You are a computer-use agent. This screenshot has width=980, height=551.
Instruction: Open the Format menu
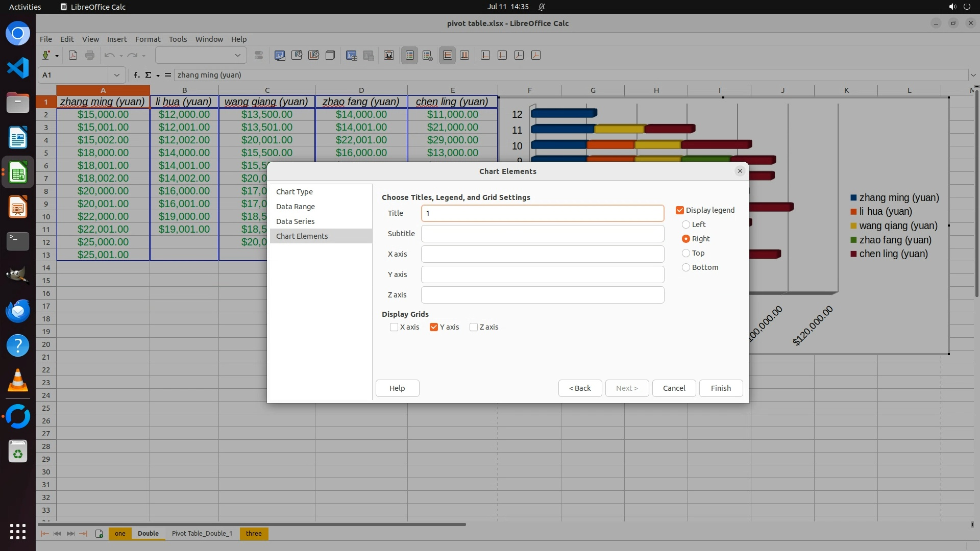148,39
